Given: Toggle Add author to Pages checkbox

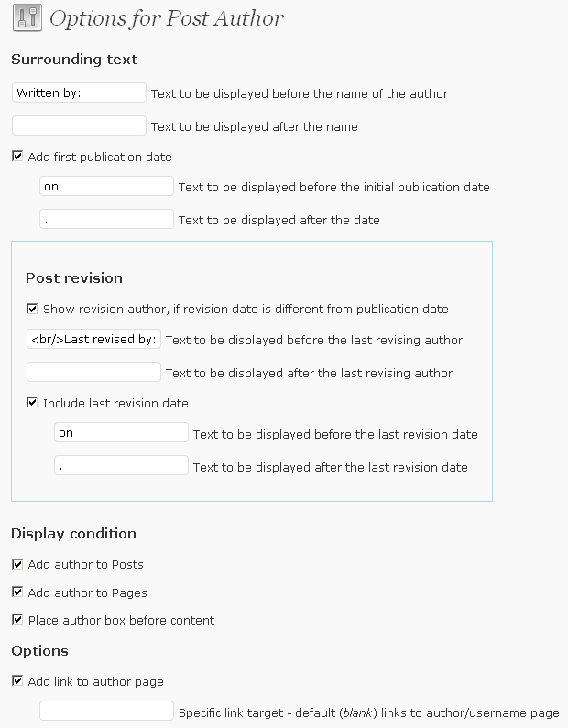Looking at the screenshot, I should coord(17,592).
